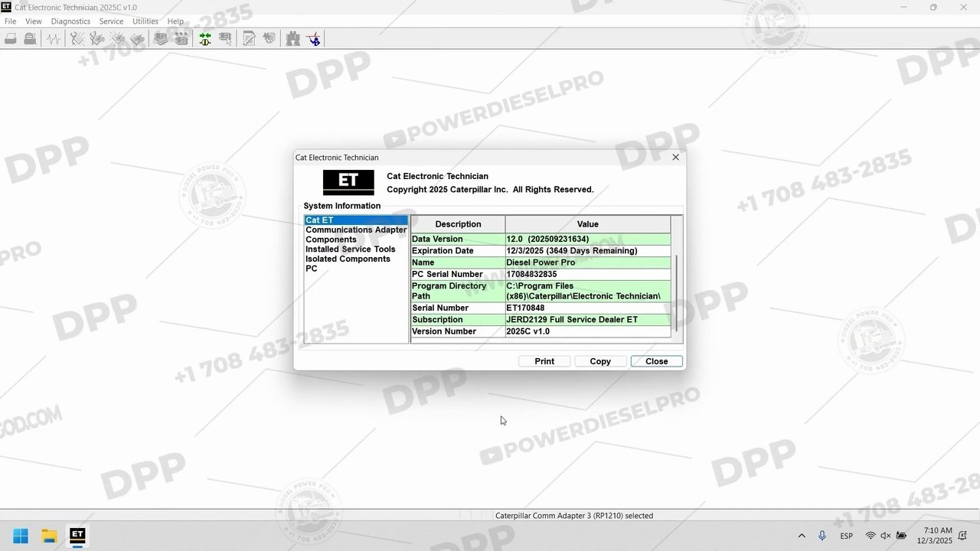Click the Copy button
980x551 pixels.
coord(600,361)
